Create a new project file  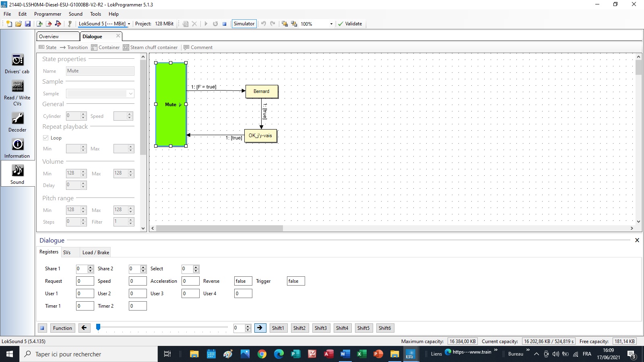[x=9, y=24]
